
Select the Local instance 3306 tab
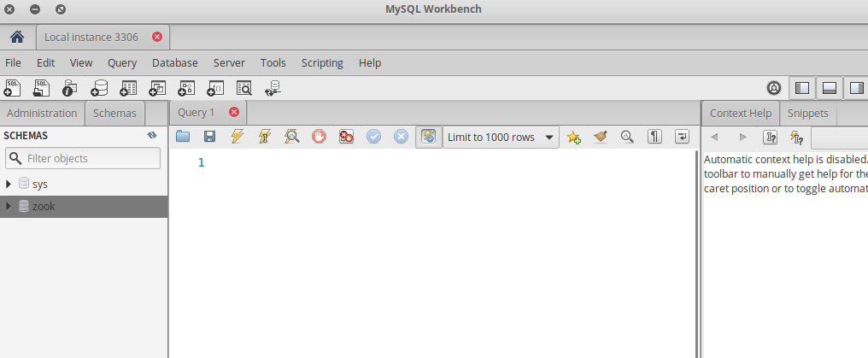[91, 37]
